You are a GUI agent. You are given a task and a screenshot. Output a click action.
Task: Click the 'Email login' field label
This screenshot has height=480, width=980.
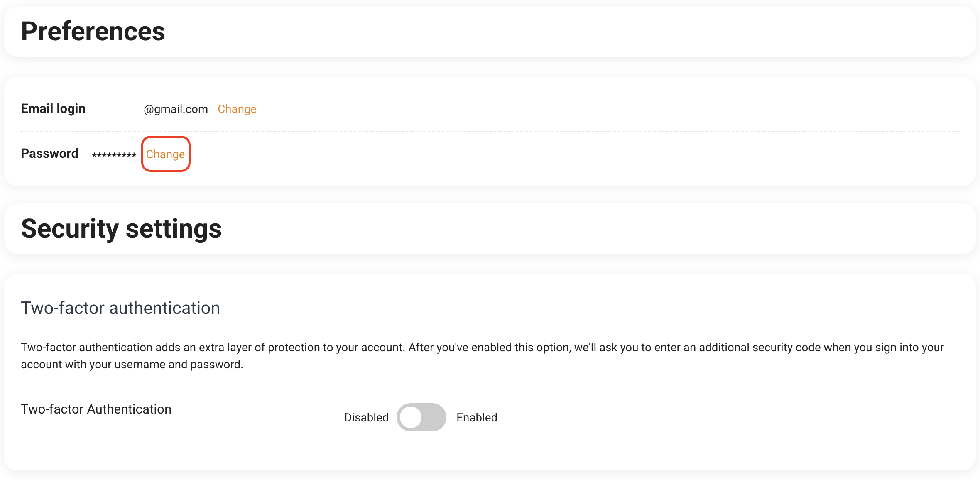coord(53,108)
